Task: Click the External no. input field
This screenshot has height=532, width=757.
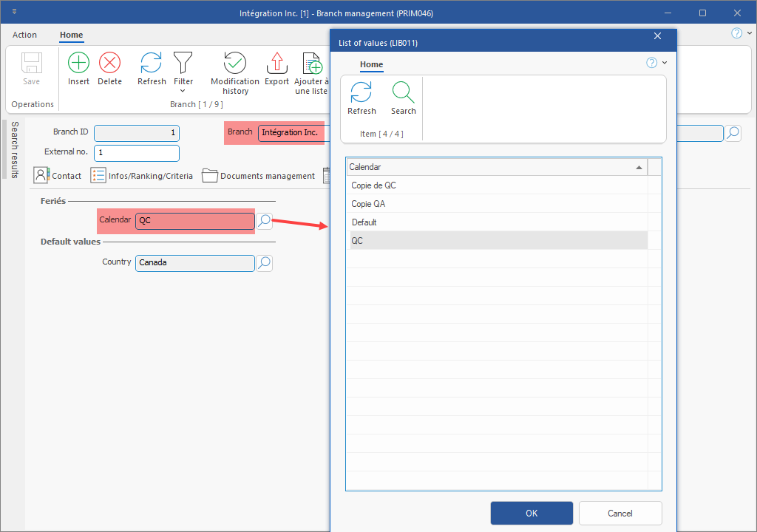Action: (137, 153)
